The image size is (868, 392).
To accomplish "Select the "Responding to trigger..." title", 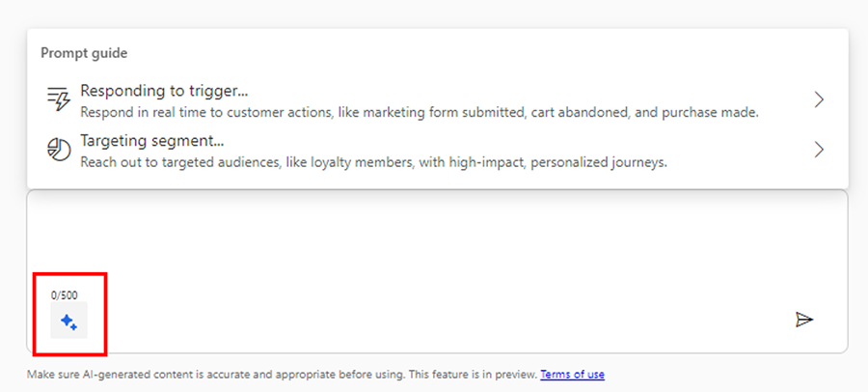I will point(165,90).
